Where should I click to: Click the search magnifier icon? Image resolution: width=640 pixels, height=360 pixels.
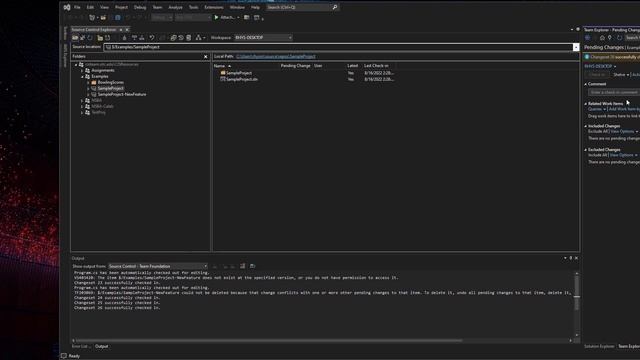335,7
